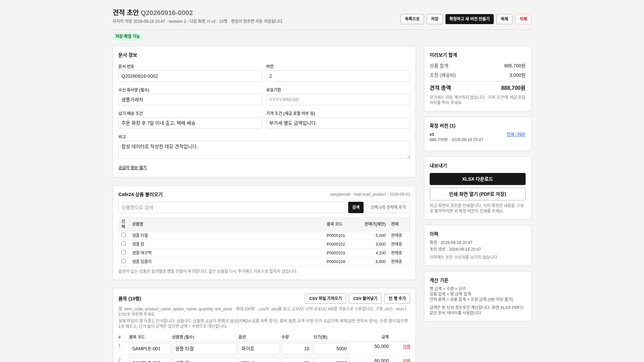Click the 목록으로 button
Screen dimensions: 644x362
pos(412,19)
